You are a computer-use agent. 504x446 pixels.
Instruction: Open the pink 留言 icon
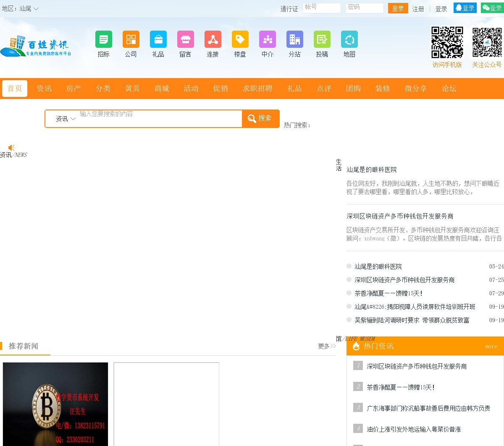(x=185, y=40)
